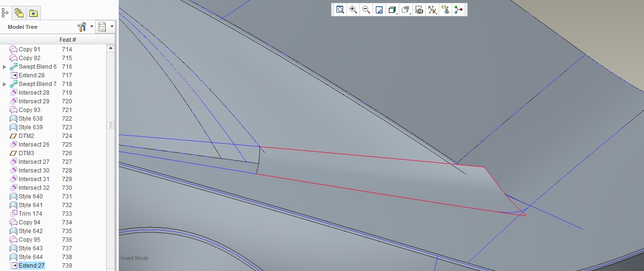The width and height of the screenshot is (644, 271).
Task: Select the Intersect 26 feature
Action: [34, 145]
